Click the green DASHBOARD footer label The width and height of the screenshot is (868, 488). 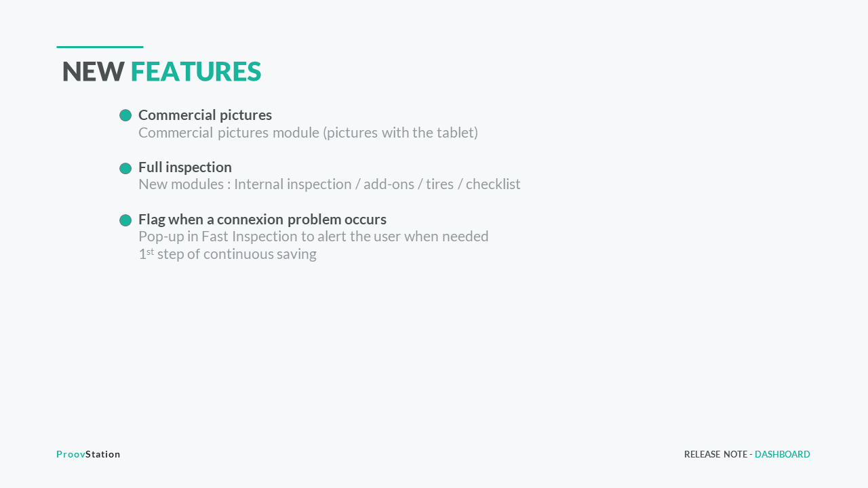tap(783, 454)
